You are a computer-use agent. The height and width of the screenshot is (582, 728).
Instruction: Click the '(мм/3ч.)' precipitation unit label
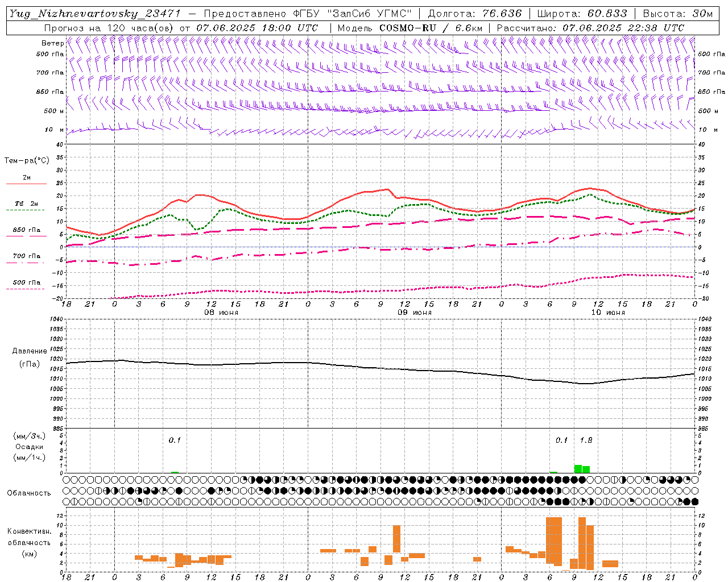click(x=30, y=436)
